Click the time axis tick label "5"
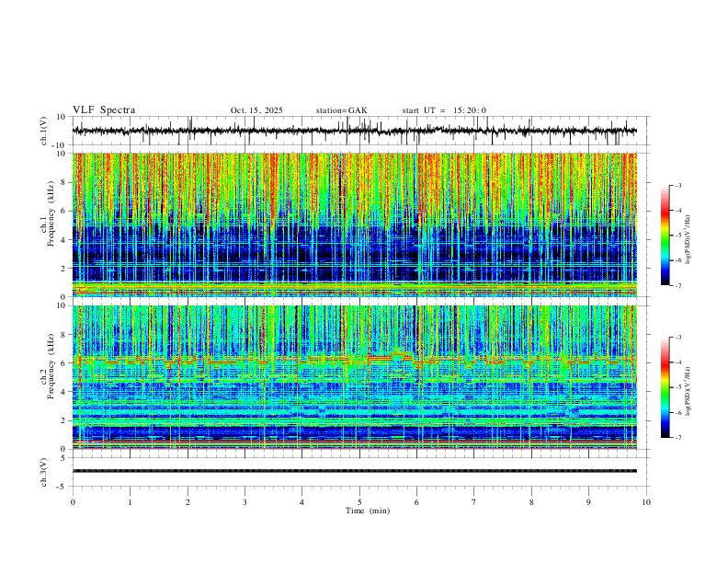Viewport: 728px width, 563px height. [x=359, y=502]
